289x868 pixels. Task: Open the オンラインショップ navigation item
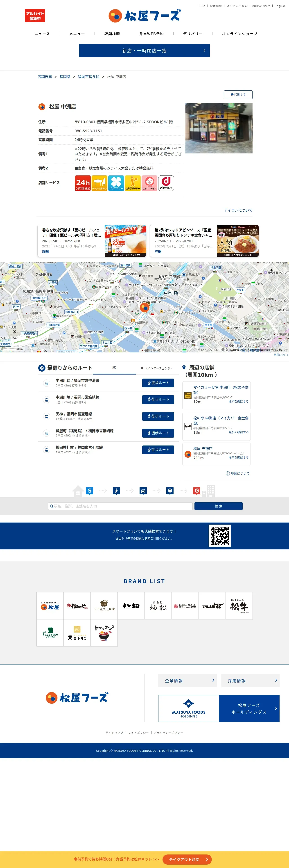pyautogui.click(x=239, y=34)
